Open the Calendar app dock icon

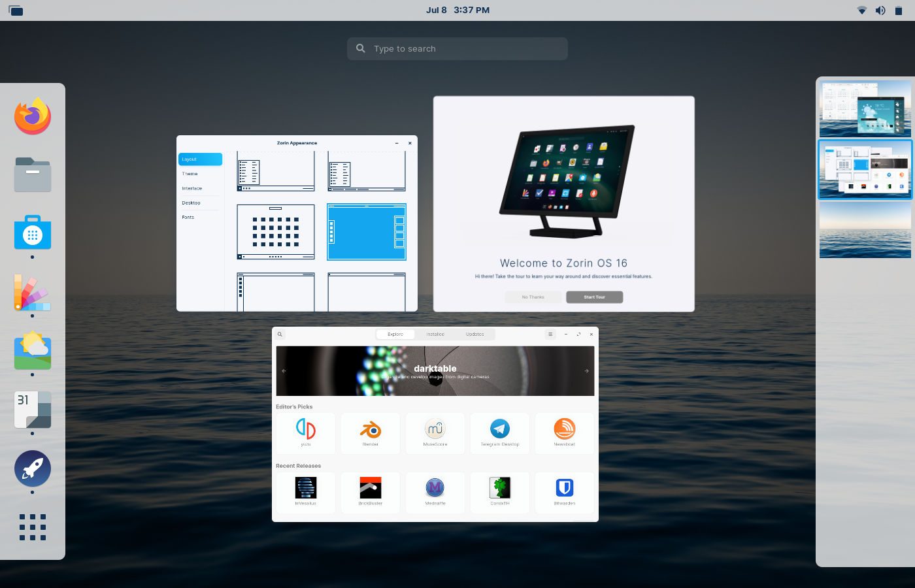[x=33, y=410]
